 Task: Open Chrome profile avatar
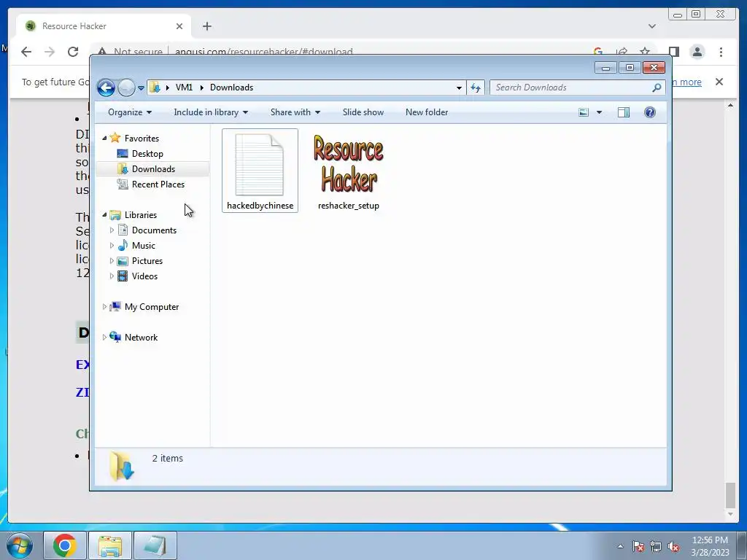point(697,52)
